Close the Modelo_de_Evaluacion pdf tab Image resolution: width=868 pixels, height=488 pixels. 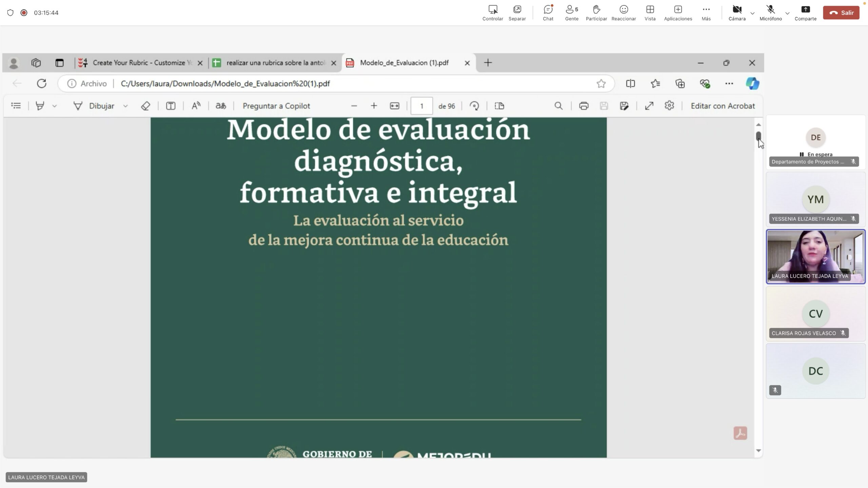467,63
